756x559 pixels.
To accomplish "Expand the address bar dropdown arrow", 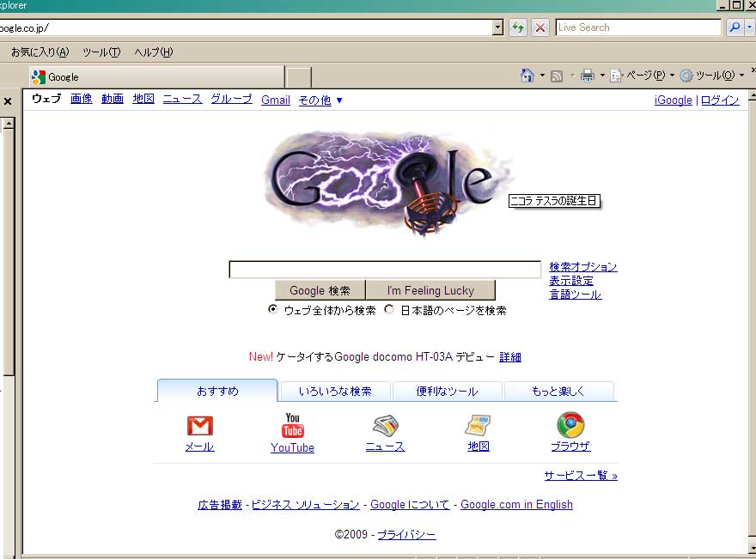I will click(x=498, y=28).
